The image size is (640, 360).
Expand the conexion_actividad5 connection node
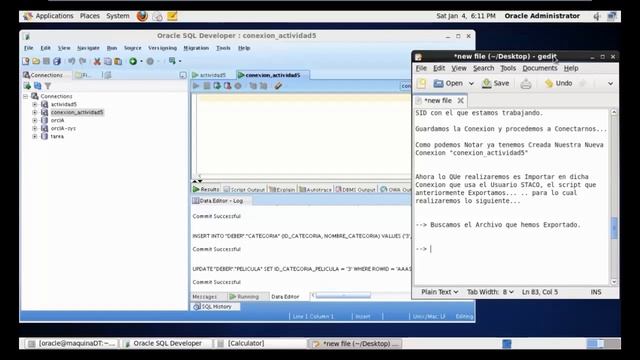pyautogui.click(x=35, y=112)
